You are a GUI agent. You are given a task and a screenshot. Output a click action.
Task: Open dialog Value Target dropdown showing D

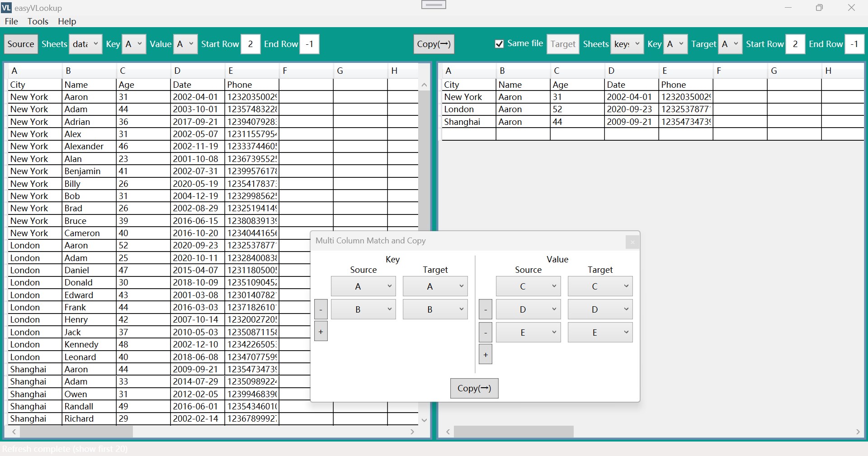[600, 309]
